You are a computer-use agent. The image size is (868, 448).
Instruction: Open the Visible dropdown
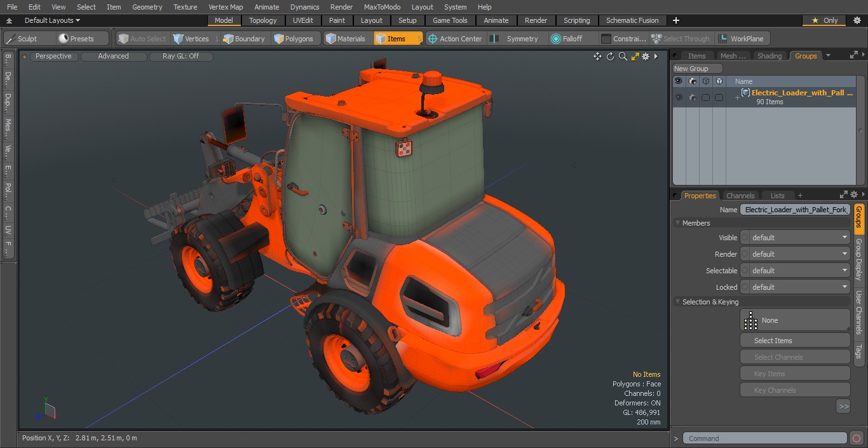(x=795, y=238)
